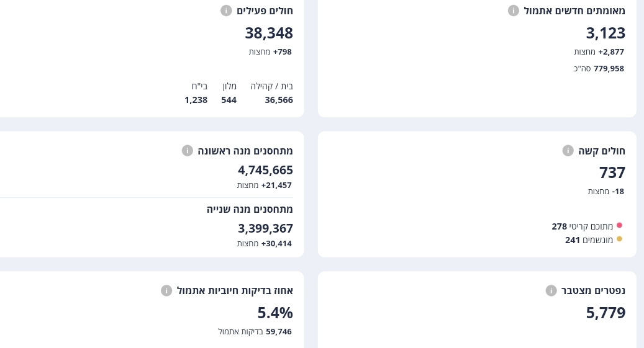Viewport: 644px width, 348px height.
Task: Click the מתחסנים מנה שנייה heading
Action: 250,209
